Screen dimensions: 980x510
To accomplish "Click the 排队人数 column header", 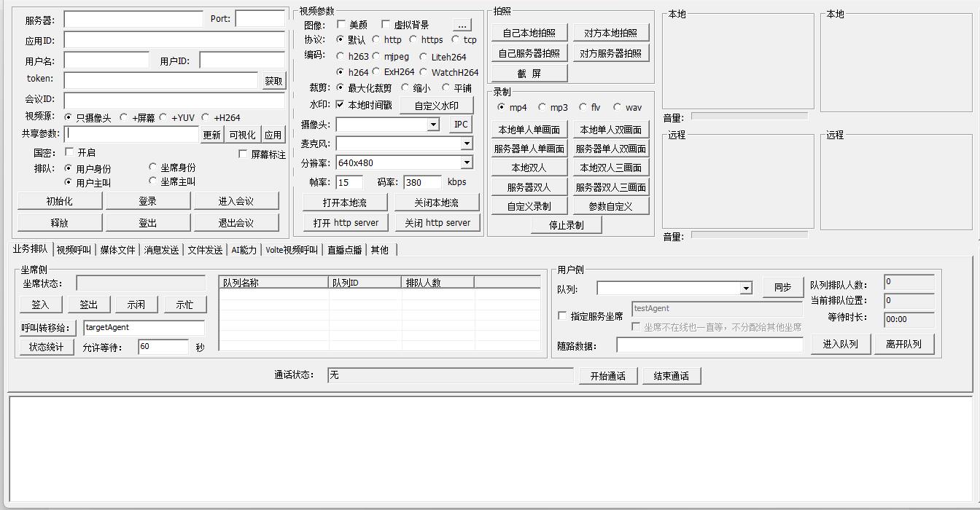I will (437, 283).
